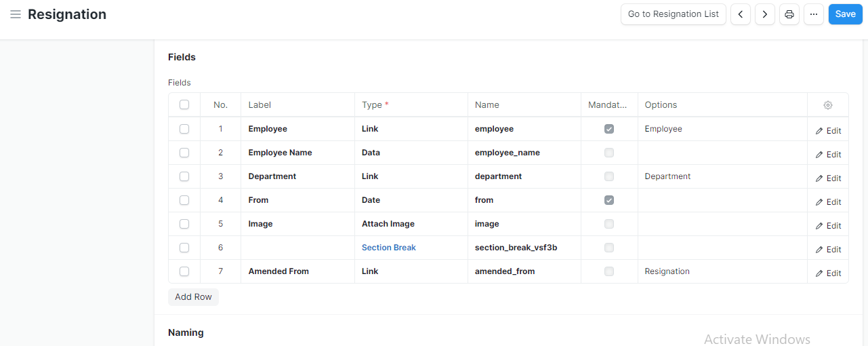Toggle Mandatory checkbox for From field
The height and width of the screenshot is (346, 868).
point(609,200)
